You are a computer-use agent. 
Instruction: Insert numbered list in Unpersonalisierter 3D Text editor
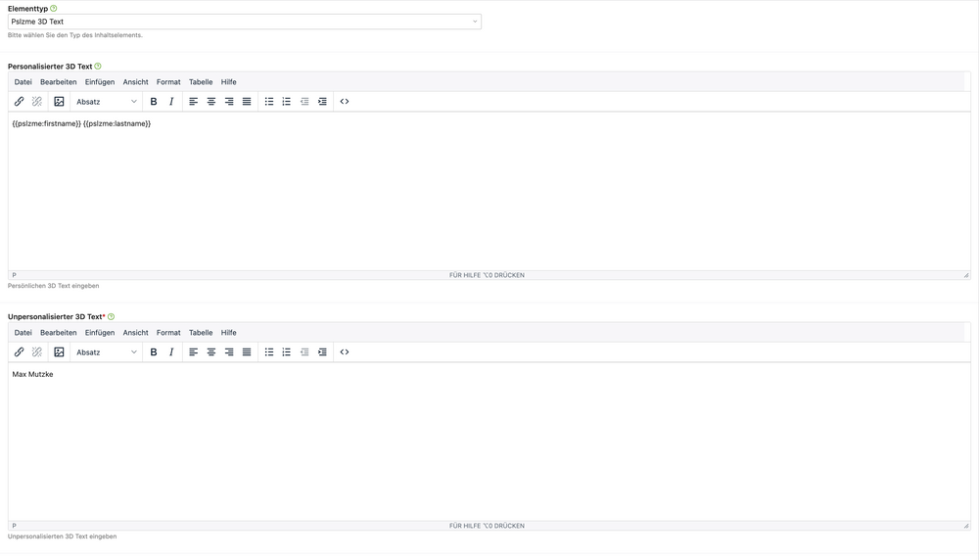tap(287, 352)
